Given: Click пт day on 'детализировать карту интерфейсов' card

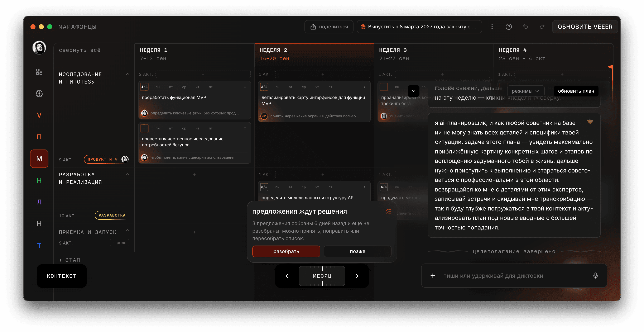Looking at the screenshot, I should click(x=330, y=87).
